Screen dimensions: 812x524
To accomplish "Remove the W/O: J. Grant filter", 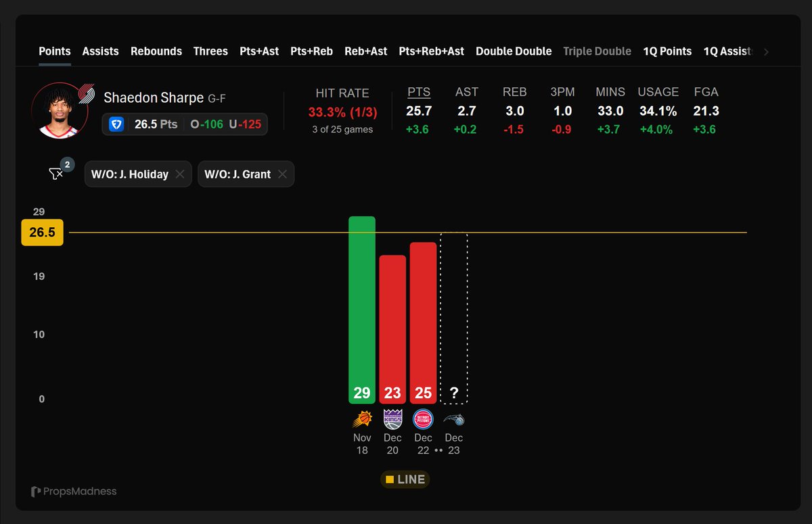I will (282, 174).
